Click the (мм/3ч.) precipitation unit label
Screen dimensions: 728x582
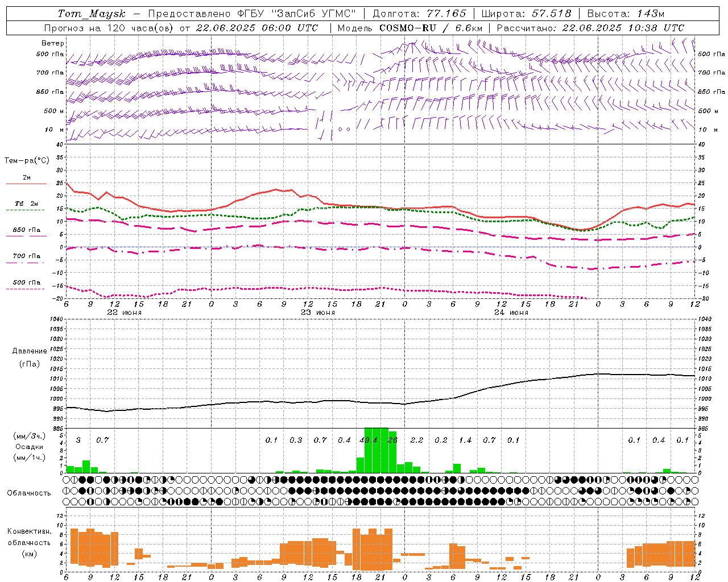pos(29,436)
